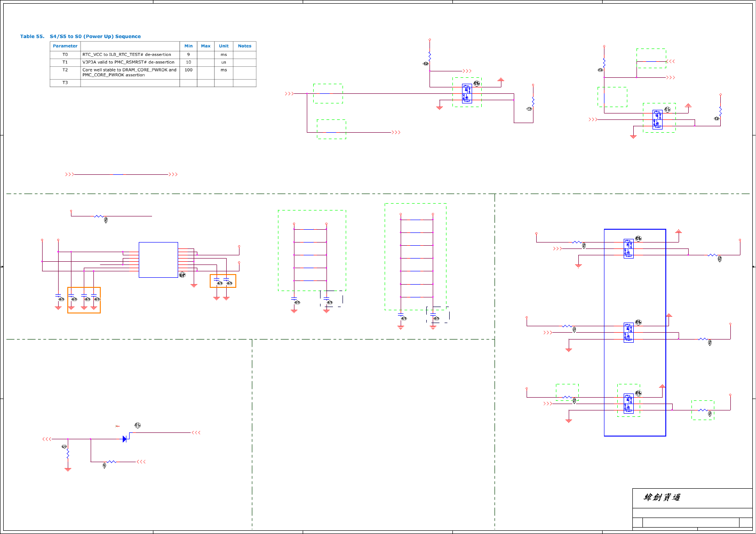The width and height of the screenshot is (756, 534).
Task: Click the value 100 in the Min column
Action: coord(188,70)
